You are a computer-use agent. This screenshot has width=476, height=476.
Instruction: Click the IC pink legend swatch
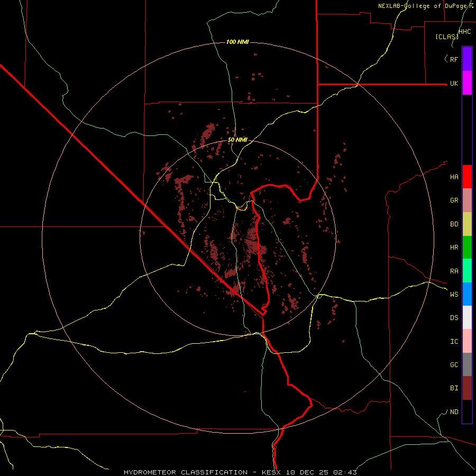click(x=467, y=341)
